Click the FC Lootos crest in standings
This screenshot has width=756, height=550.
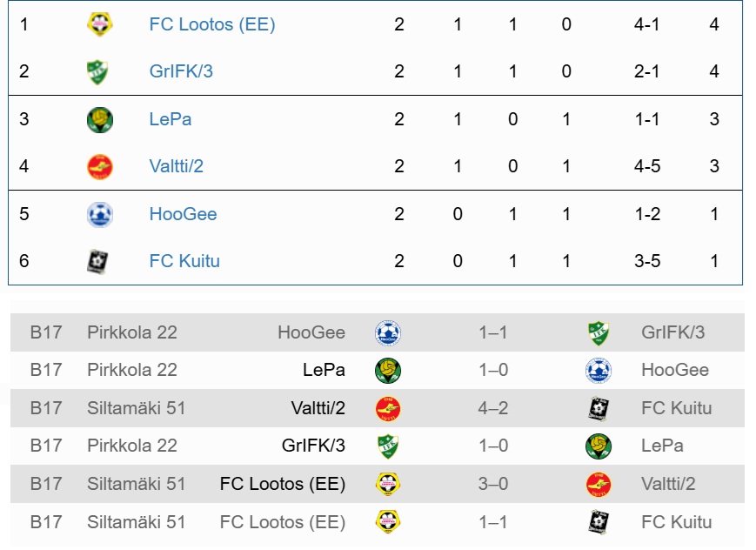click(100, 23)
